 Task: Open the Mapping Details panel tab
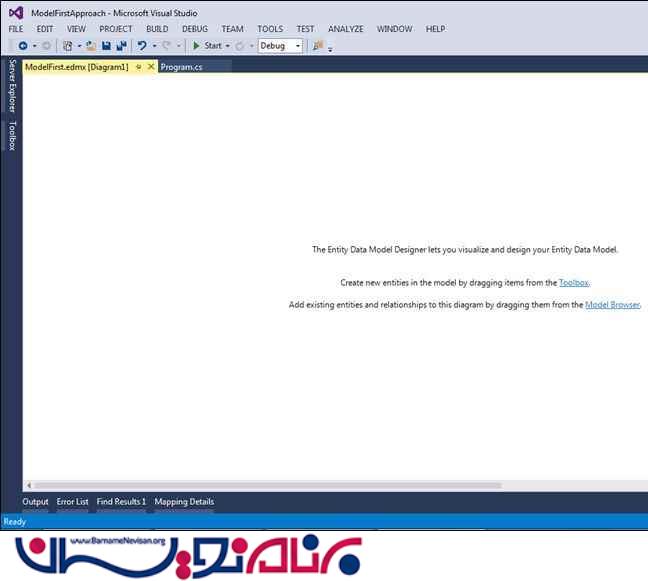click(184, 502)
